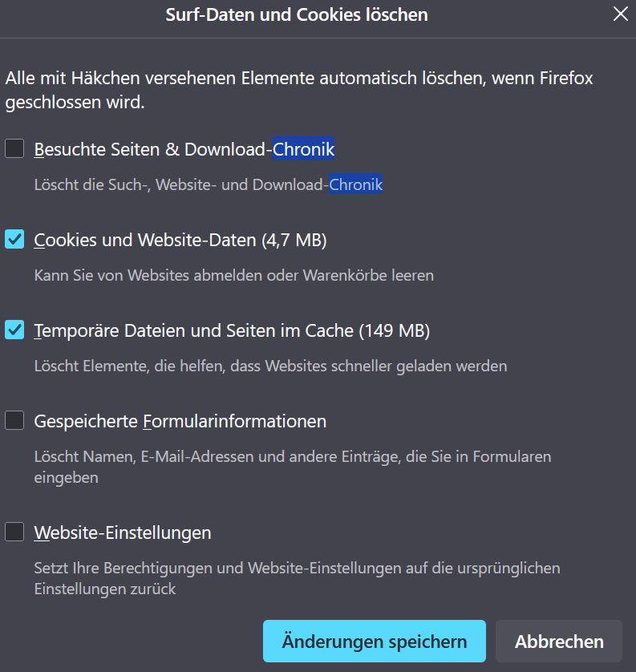Click the Gespeicherte Formularinformationen label text
Image resolution: width=636 pixels, height=672 pixels.
coord(180,421)
